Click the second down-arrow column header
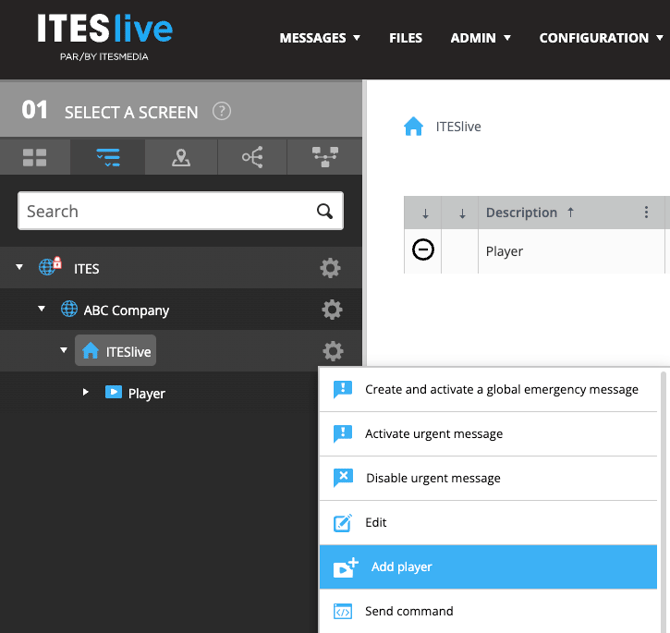Image resolution: width=670 pixels, height=633 pixels. [462, 213]
